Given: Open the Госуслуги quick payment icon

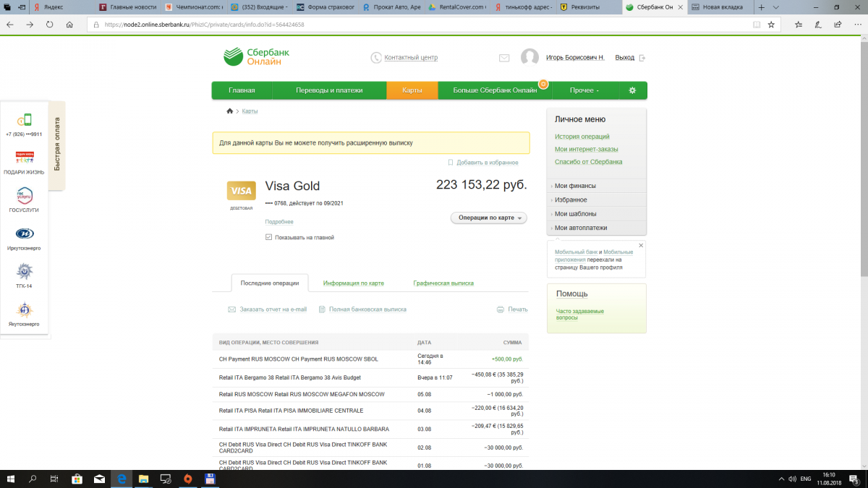Looking at the screenshot, I should (x=24, y=195).
